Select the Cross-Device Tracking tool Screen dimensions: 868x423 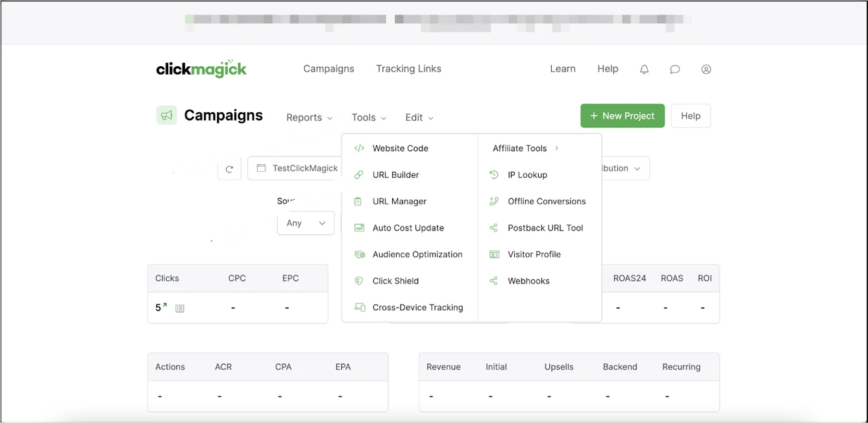click(x=417, y=307)
